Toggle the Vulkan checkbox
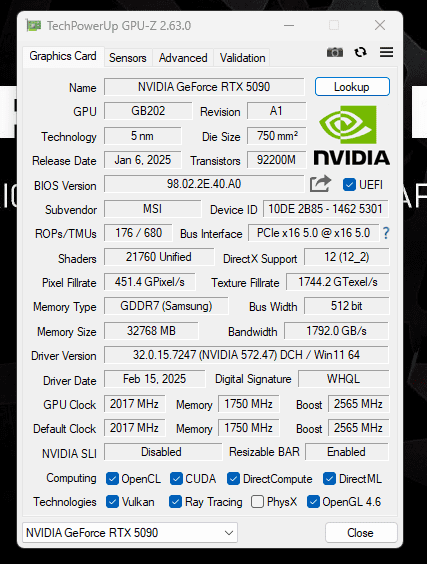Screen dimensions: 427x564 pos(112,502)
